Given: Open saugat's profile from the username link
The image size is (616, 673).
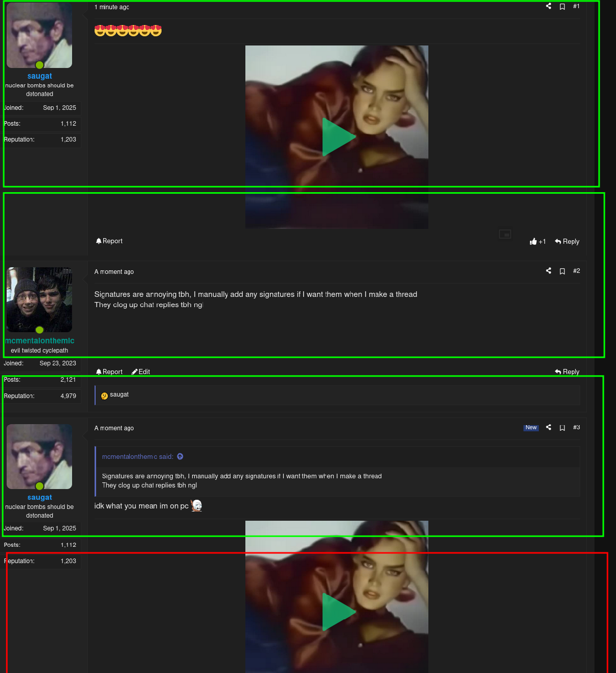Looking at the screenshot, I should pyautogui.click(x=39, y=76).
